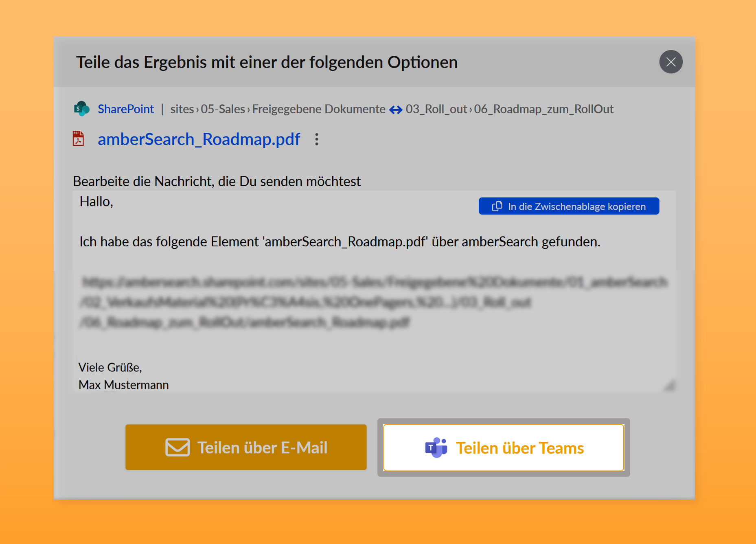Expand the collapsed breadcrumb path arrow
Image resolution: width=756 pixels, height=544 pixels.
(x=395, y=110)
